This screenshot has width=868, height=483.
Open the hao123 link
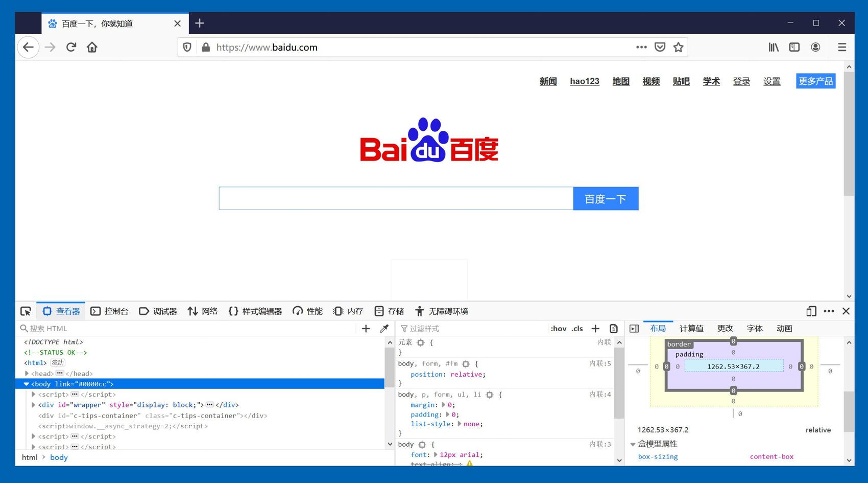584,81
